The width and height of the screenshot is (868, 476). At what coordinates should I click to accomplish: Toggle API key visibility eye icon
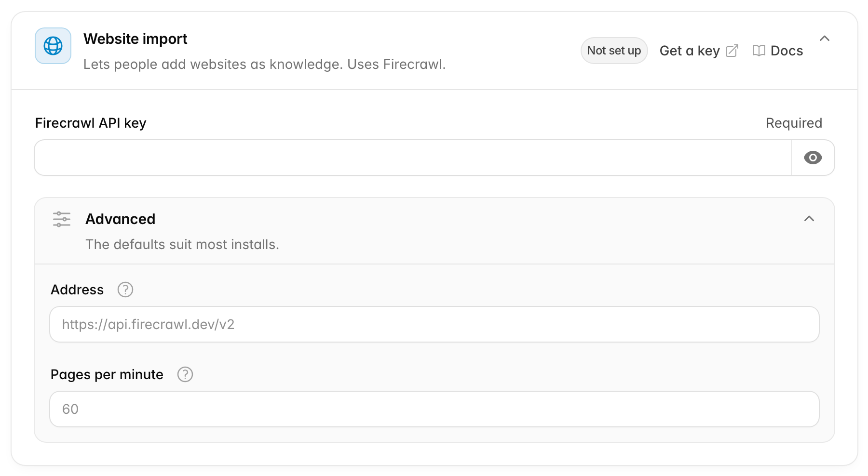813,158
